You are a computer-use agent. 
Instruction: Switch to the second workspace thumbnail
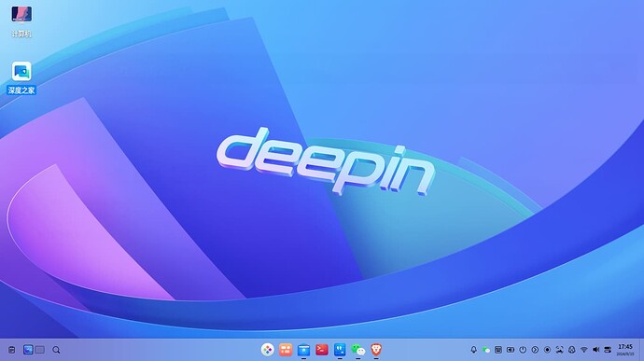39,350
